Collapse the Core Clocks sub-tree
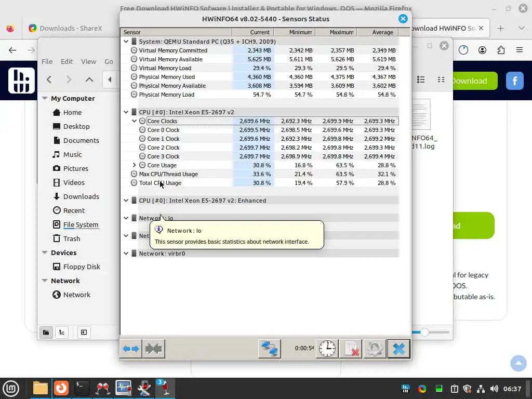Viewport: 532px width, 399px height. pos(135,121)
